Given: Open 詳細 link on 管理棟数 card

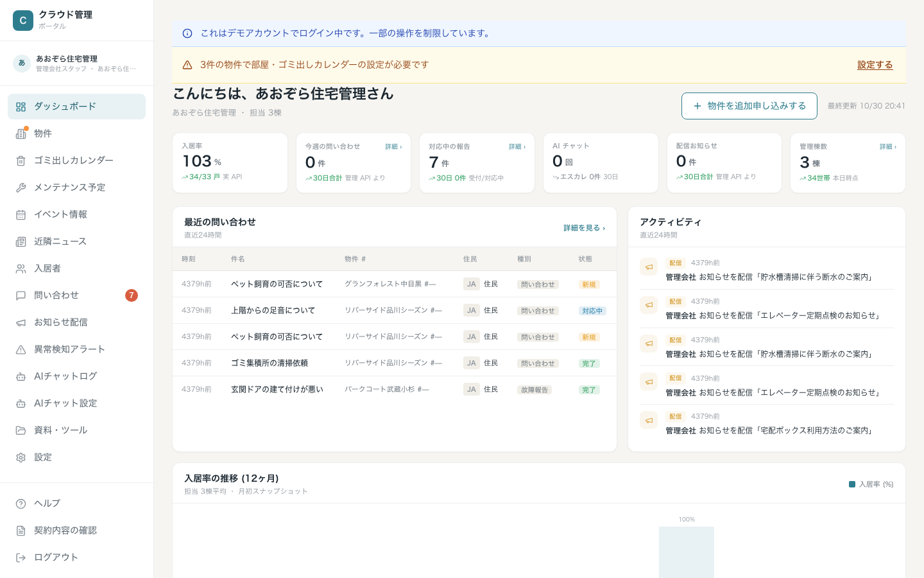Looking at the screenshot, I should pos(888,147).
